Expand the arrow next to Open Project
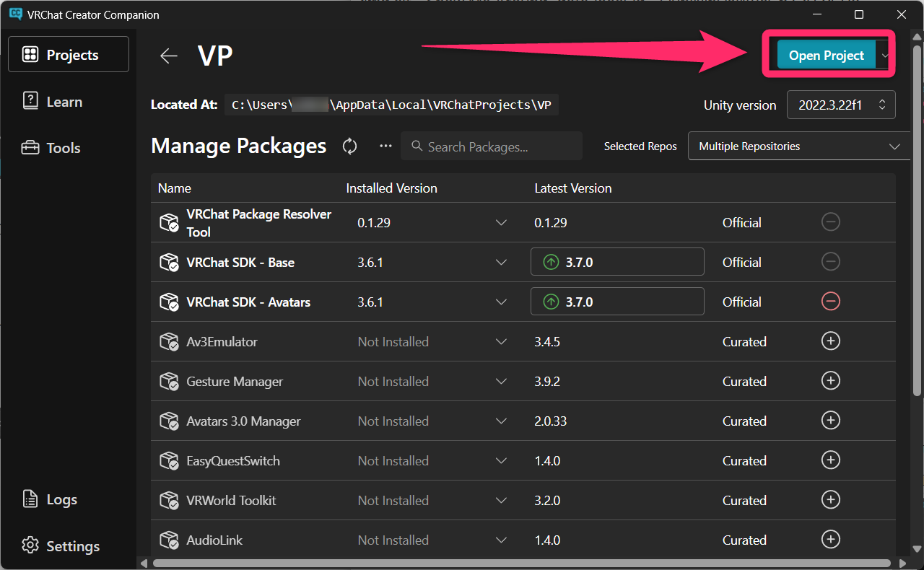This screenshot has height=570, width=924. tap(884, 56)
